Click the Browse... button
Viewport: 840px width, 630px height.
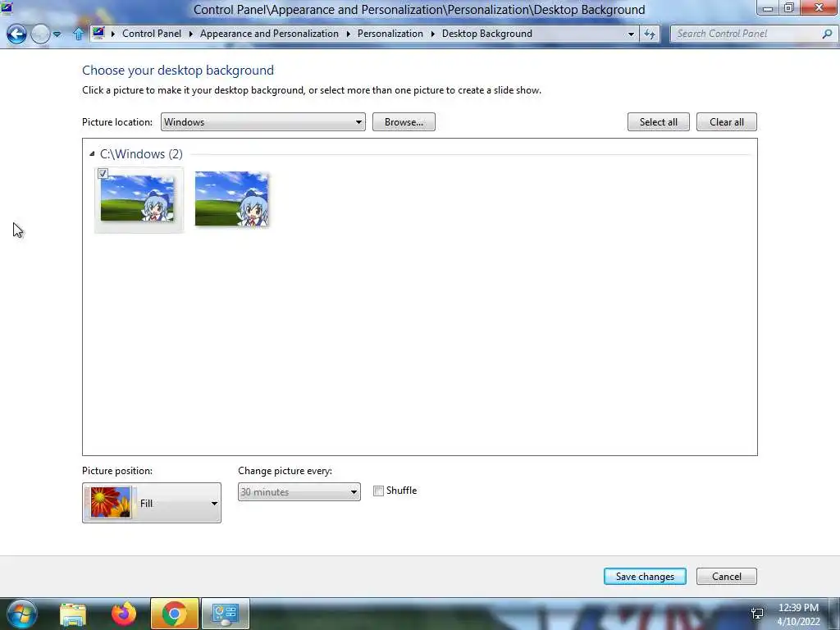coord(404,121)
